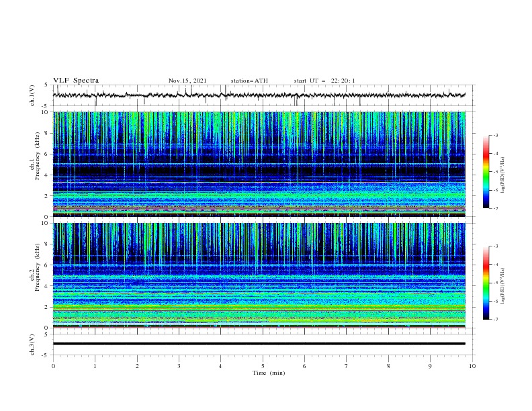The width and height of the screenshot is (532, 411).
Task: Click time axis tick label "4"
Action: 220,366
